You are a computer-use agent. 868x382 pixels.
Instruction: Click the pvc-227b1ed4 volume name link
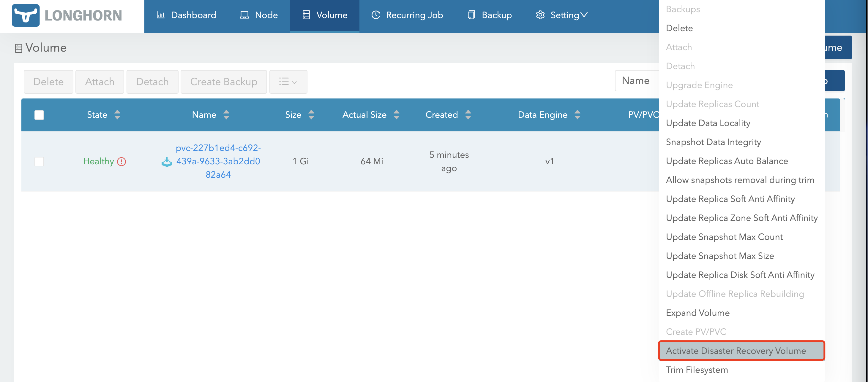[217, 161]
